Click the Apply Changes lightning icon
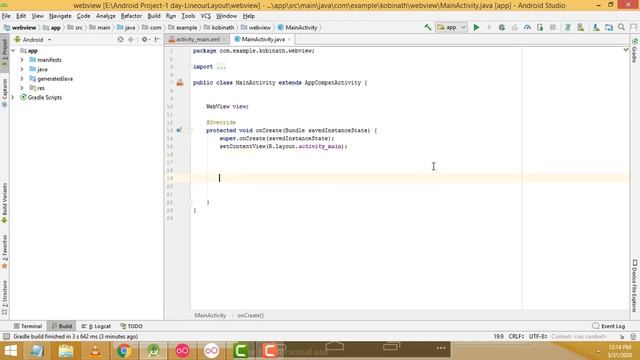This screenshot has width=640, height=360. click(x=489, y=27)
